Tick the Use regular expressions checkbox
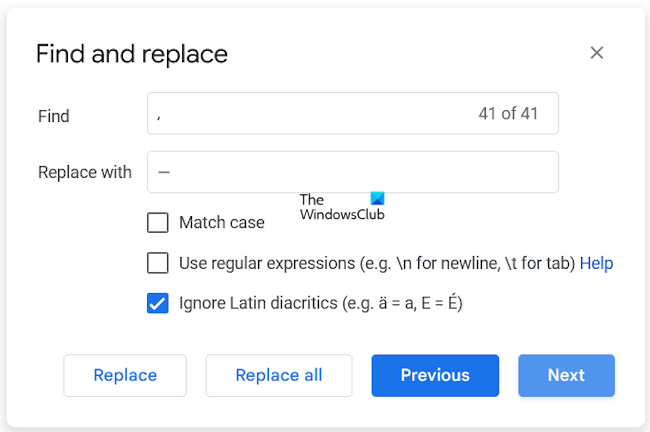The width and height of the screenshot is (650, 432). [158, 263]
